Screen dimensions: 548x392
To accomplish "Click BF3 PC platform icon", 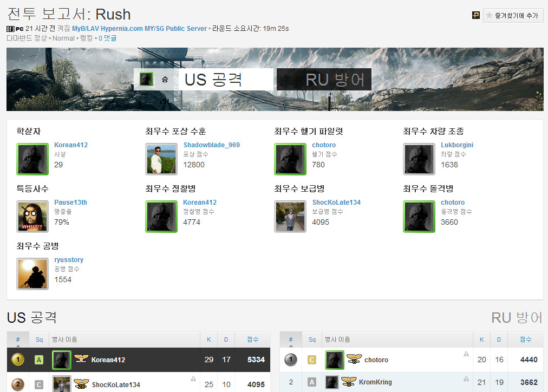I will [x=15, y=29].
